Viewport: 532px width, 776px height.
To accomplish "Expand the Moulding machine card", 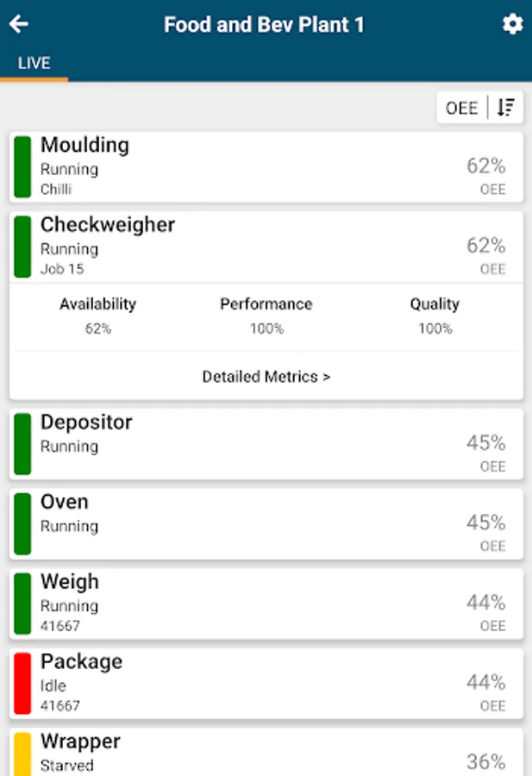I will (x=266, y=167).
